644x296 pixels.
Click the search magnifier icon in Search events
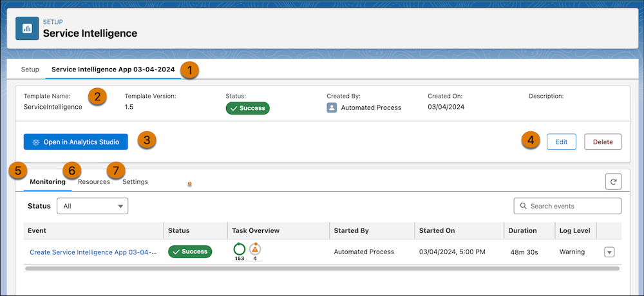pos(523,206)
